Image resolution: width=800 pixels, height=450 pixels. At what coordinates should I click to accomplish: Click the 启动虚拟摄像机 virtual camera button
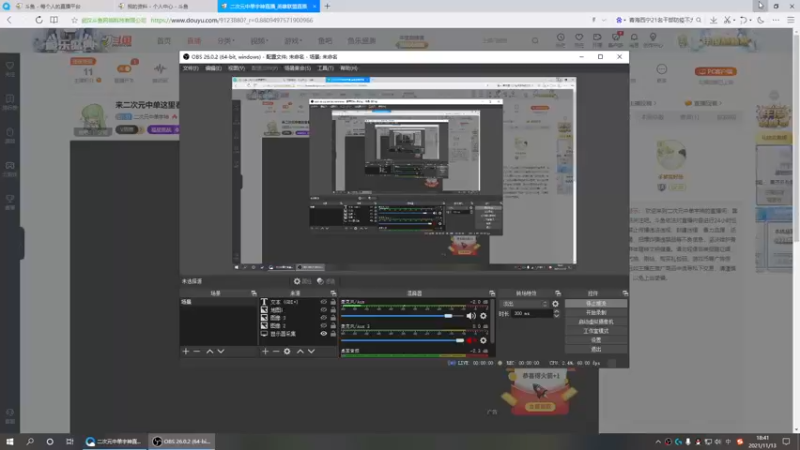click(x=596, y=322)
